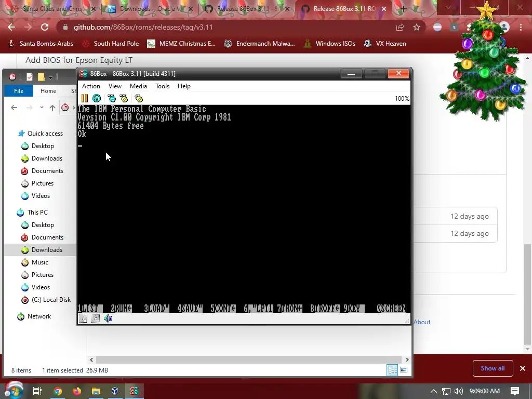Send Ctrl+Alt+Esc via 86Box toolbar icon
Viewport: 532px width, 399px height.
pyautogui.click(x=124, y=98)
